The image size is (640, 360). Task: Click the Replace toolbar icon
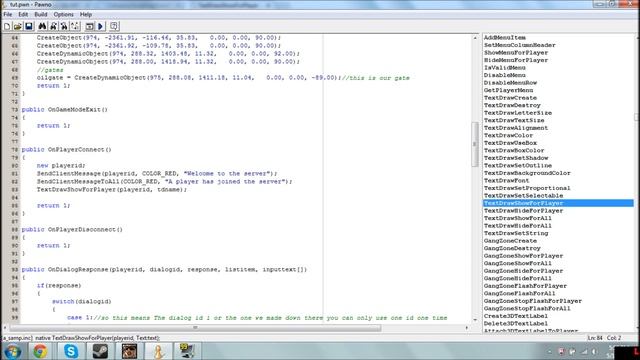pyautogui.click(x=64, y=27)
